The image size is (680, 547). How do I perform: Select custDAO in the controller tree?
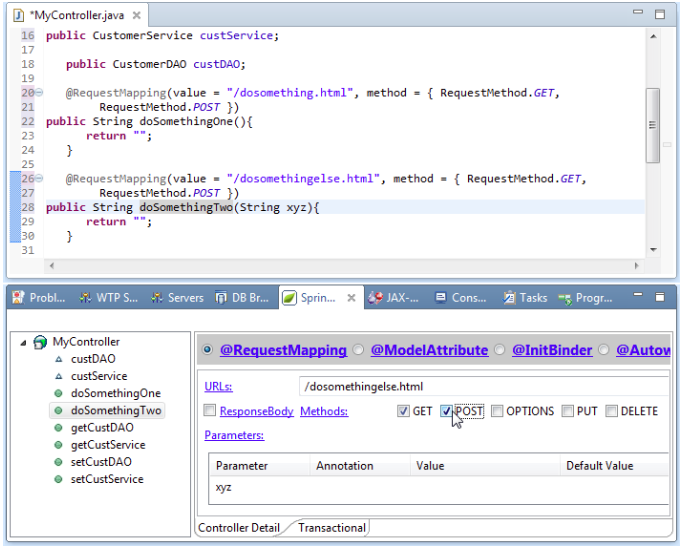93,359
